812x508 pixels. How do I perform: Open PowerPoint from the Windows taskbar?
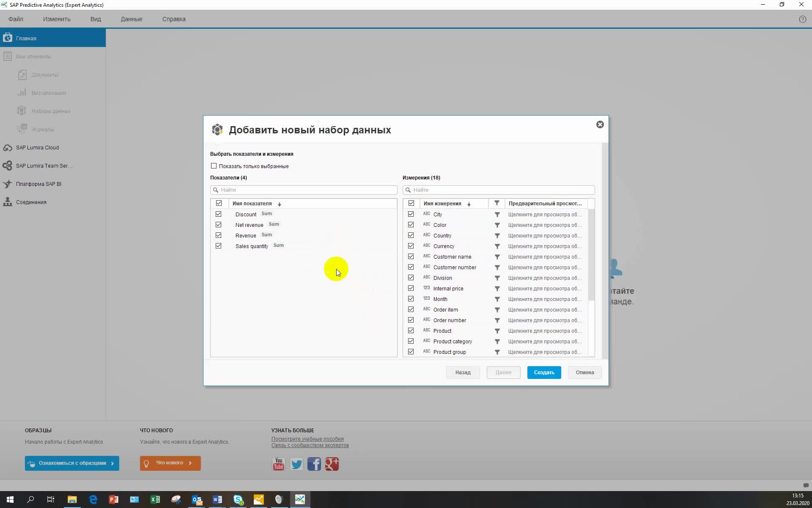click(x=114, y=500)
